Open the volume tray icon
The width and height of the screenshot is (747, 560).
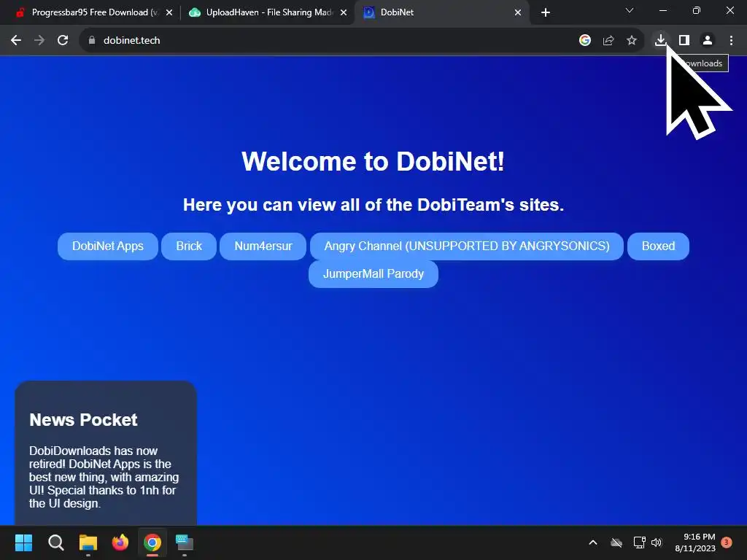click(x=657, y=542)
